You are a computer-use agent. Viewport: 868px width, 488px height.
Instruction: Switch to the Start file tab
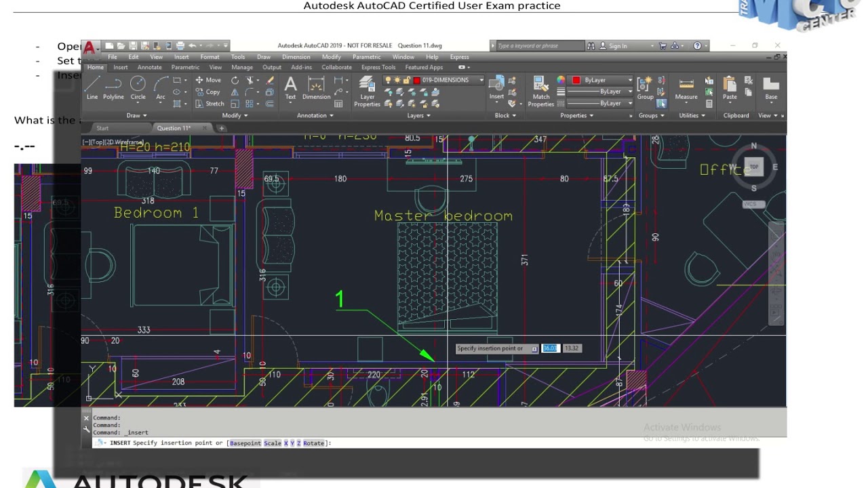(x=102, y=128)
